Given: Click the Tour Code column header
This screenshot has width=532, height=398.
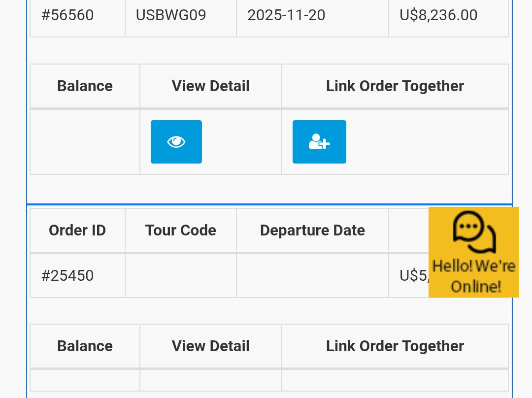Looking at the screenshot, I should point(181,231).
